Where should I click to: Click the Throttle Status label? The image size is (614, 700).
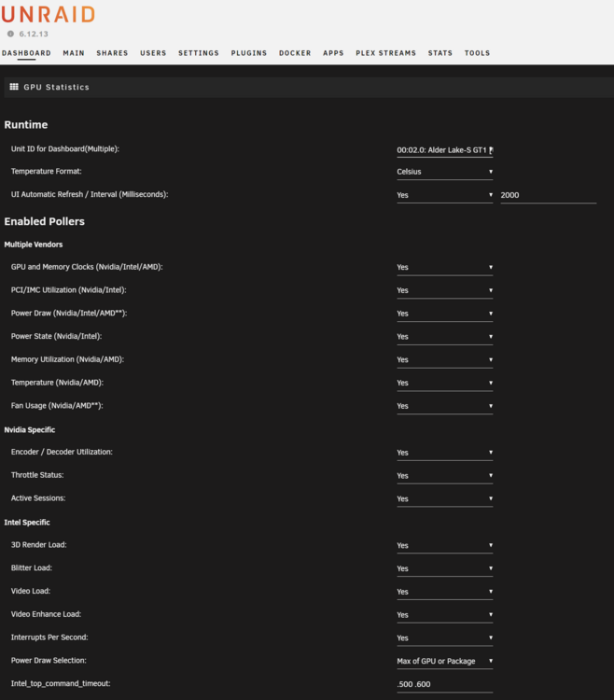[x=37, y=475]
